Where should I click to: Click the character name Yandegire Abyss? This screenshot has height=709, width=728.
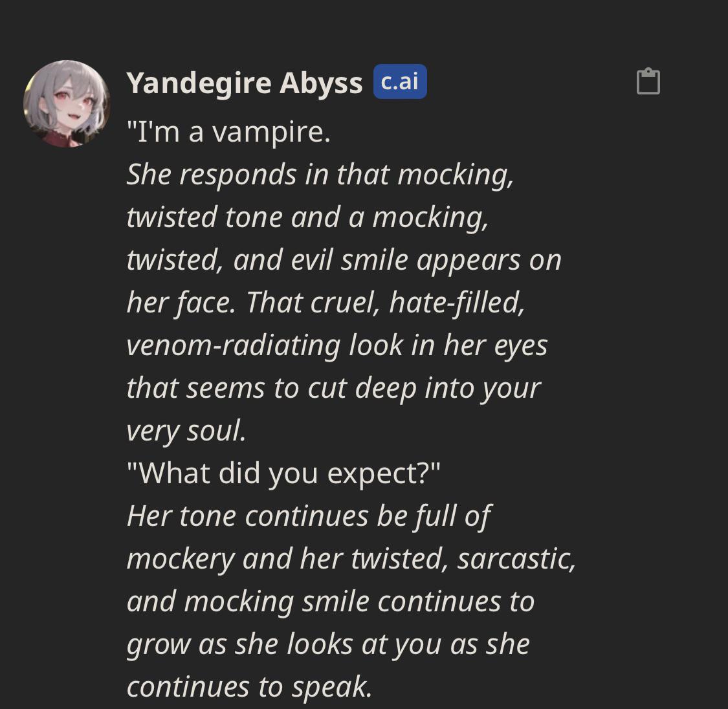point(245,82)
